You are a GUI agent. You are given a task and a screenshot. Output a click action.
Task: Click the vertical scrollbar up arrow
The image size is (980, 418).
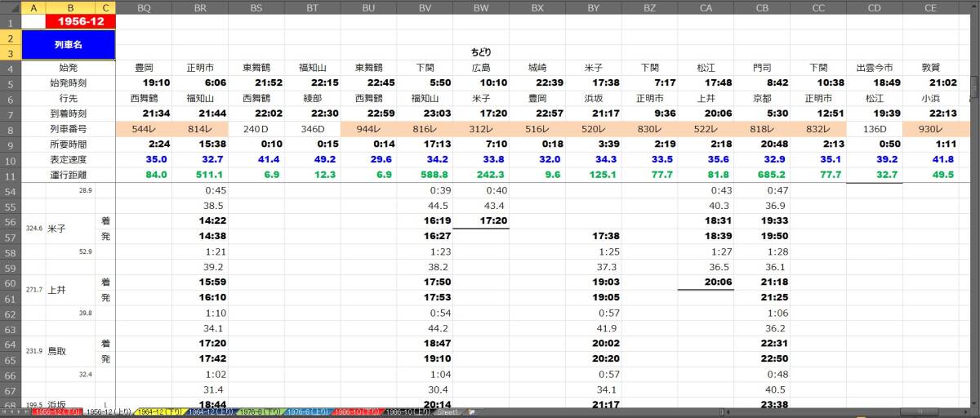pyautogui.click(x=974, y=7)
